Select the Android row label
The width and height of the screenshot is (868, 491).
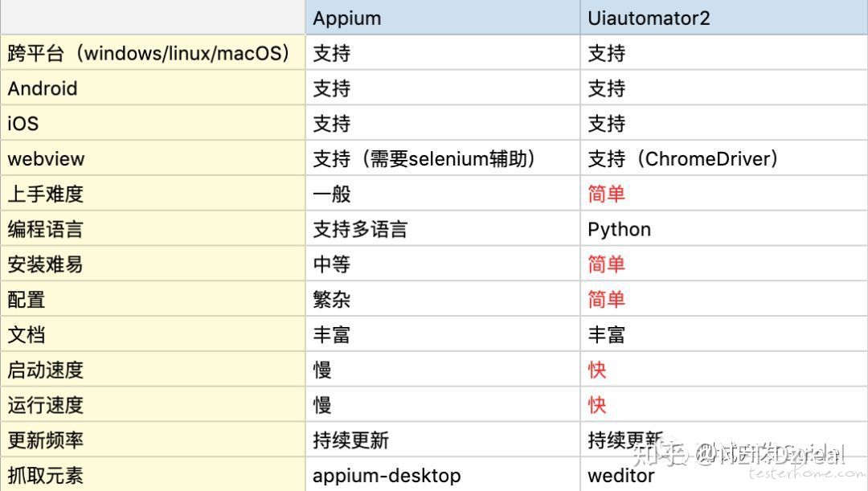pos(43,88)
